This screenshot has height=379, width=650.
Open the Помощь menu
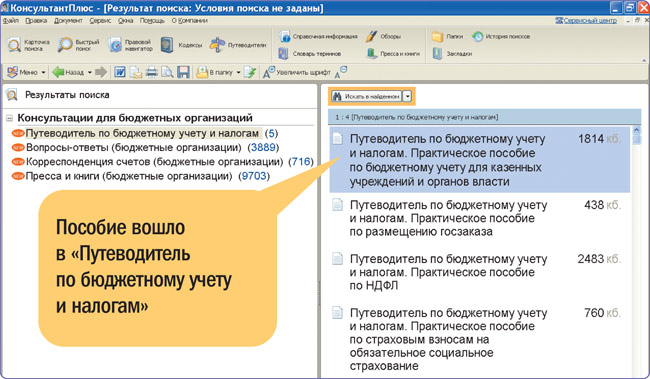tap(152, 20)
